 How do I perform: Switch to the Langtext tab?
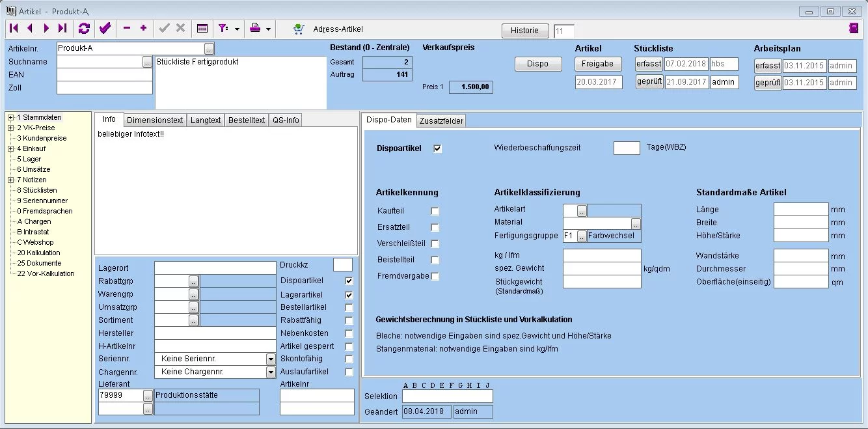[x=206, y=120]
